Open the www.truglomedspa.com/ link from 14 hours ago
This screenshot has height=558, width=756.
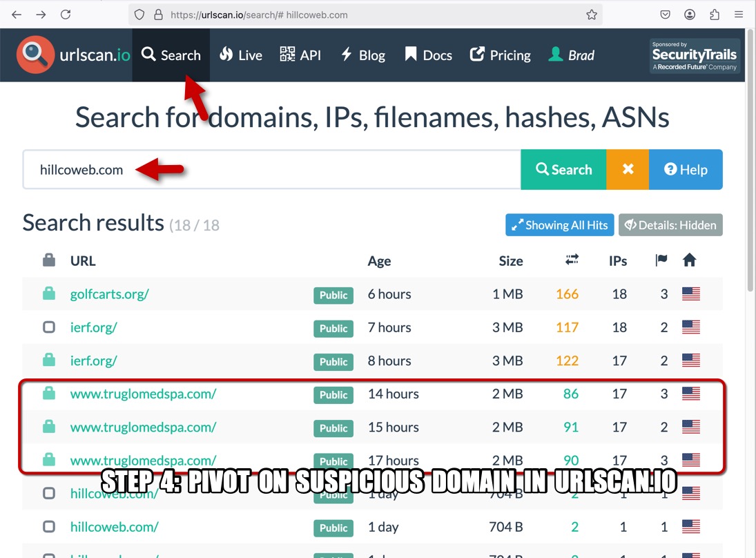point(143,394)
